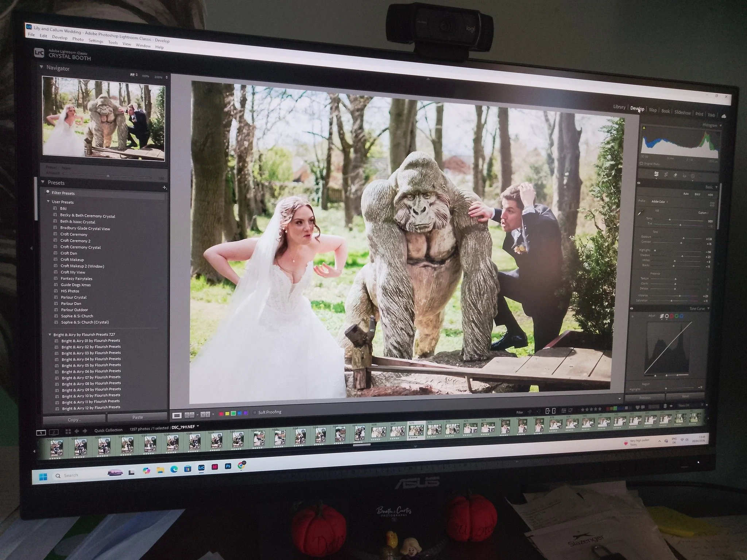Click the Auto tone button

(686, 194)
